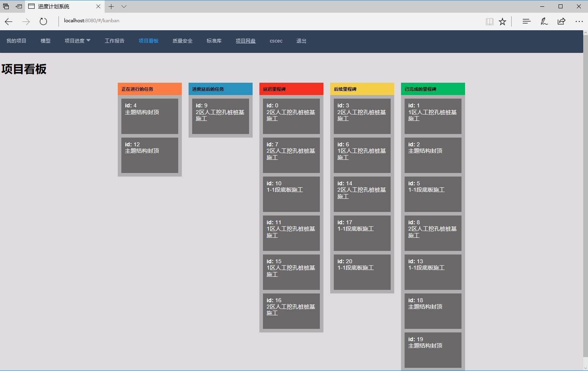
Task: Click the 项目看板 page heading
Action: 24,69
